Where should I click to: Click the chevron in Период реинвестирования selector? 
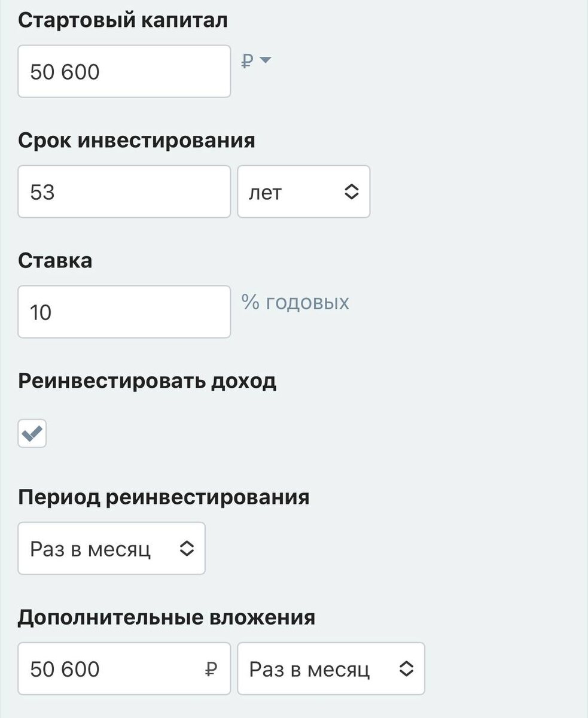click(x=188, y=548)
